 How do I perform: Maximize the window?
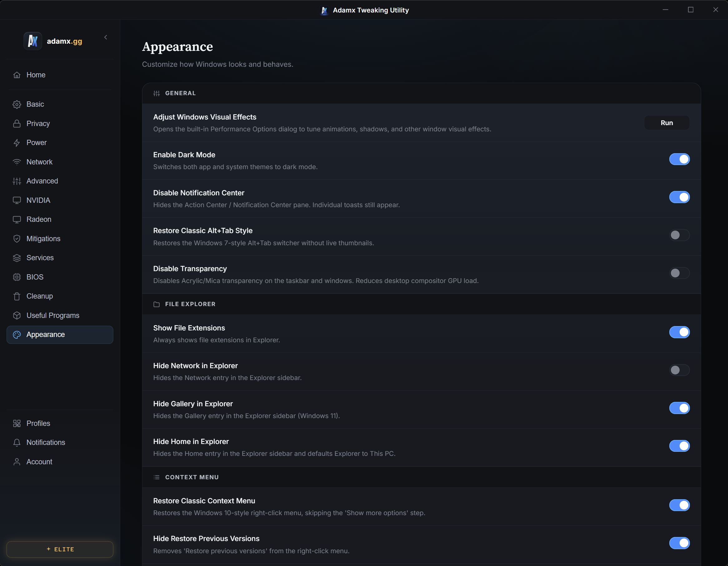691,10
